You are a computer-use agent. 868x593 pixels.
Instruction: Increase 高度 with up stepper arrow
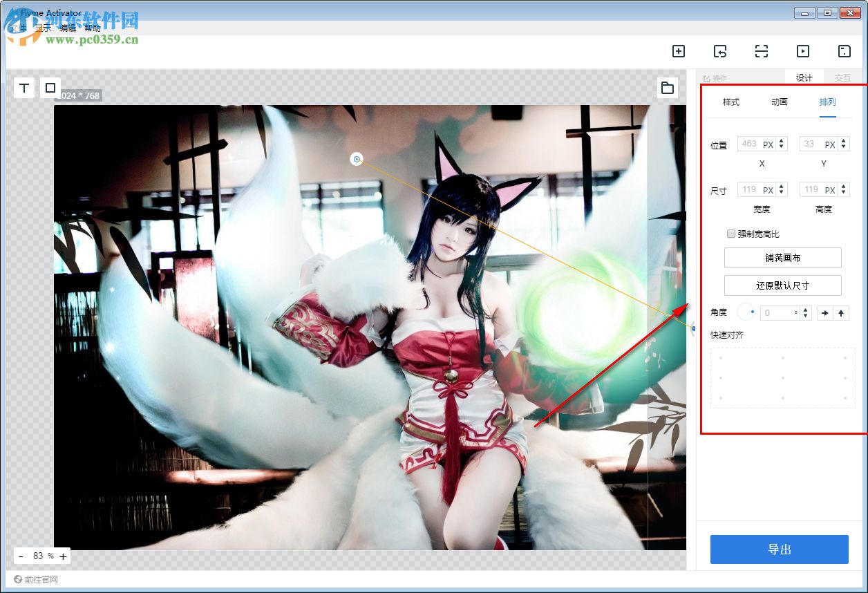pyautogui.click(x=843, y=186)
